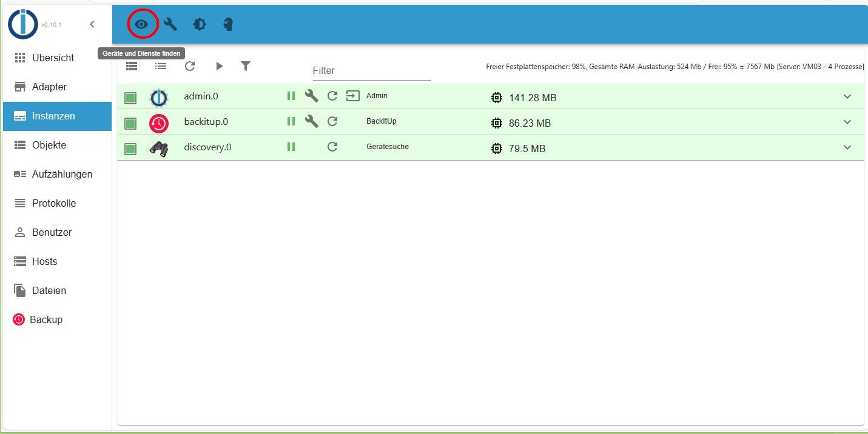This screenshot has width=868, height=434.
Task: Click the 79.5 MB memory value
Action: tap(527, 149)
